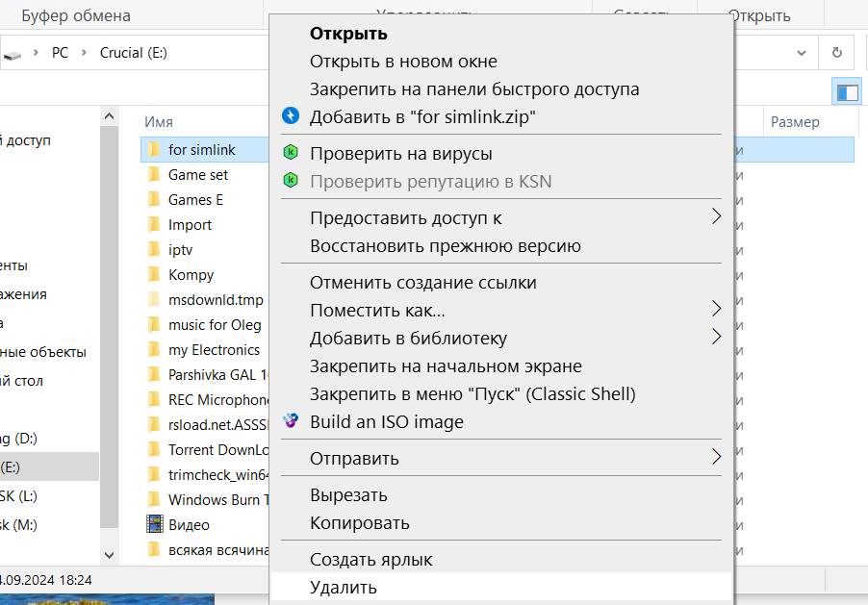This screenshot has width=868, height=605.
Task: Choose Копировать in the context menu
Action: 359,523
